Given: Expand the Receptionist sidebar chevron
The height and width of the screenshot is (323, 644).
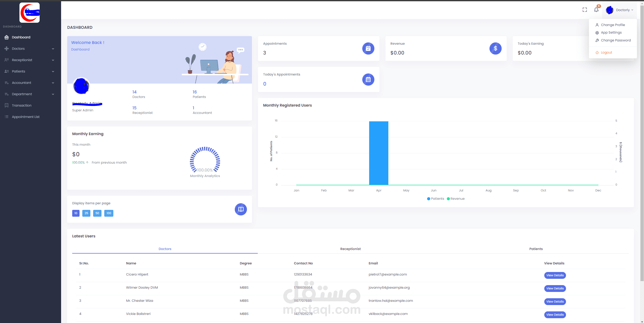Looking at the screenshot, I should pos(53,60).
